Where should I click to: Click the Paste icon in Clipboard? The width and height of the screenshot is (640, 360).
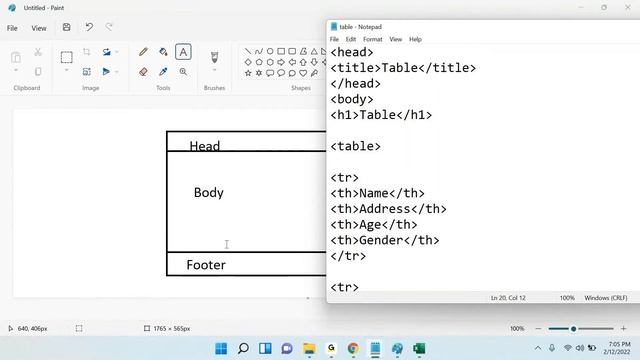(x=16, y=57)
